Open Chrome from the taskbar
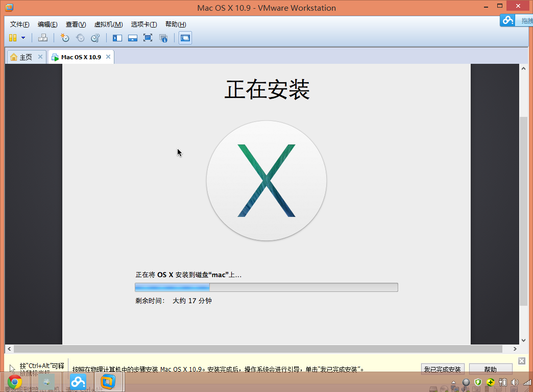The height and width of the screenshot is (392, 533). [x=15, y=382]
